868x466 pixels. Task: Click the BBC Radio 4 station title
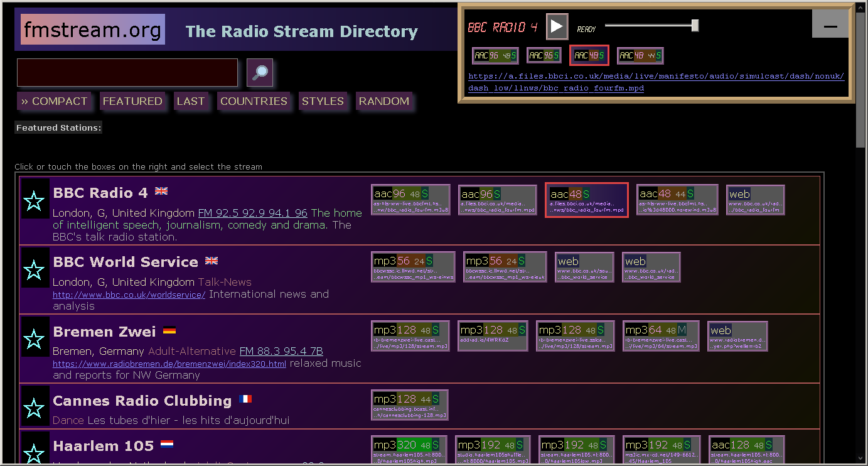click(101, 193)
